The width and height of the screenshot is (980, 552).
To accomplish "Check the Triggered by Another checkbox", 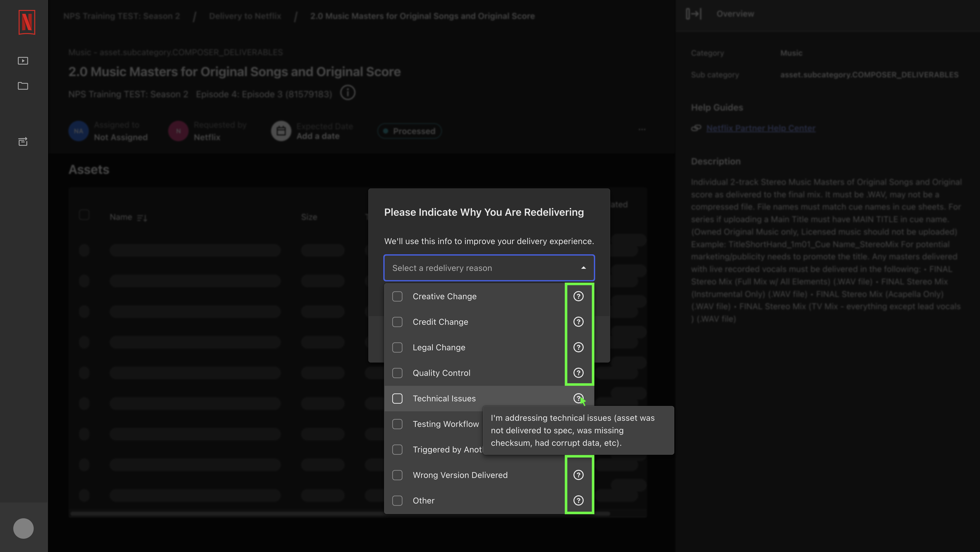I will [x=397, y=449].
